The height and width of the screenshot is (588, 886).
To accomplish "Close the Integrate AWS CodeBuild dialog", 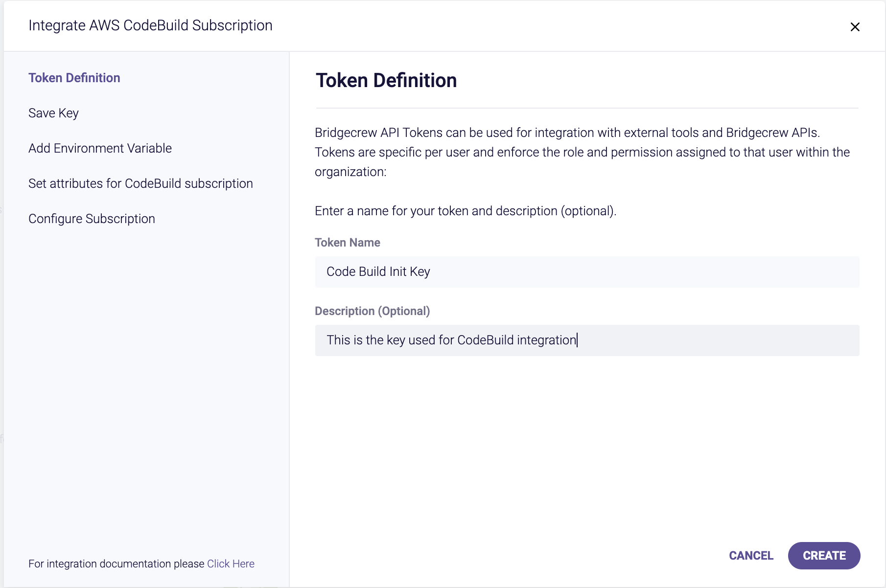I will coord(855,27).
